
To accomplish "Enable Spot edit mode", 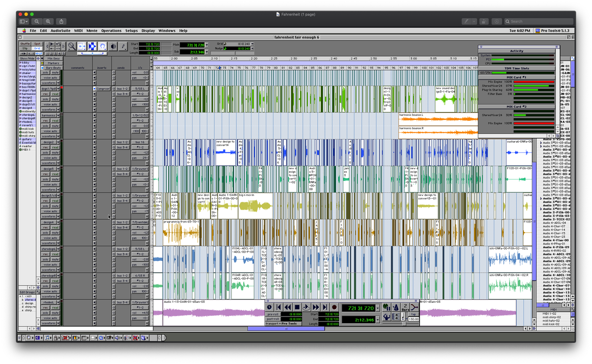I will click(37, 44).
